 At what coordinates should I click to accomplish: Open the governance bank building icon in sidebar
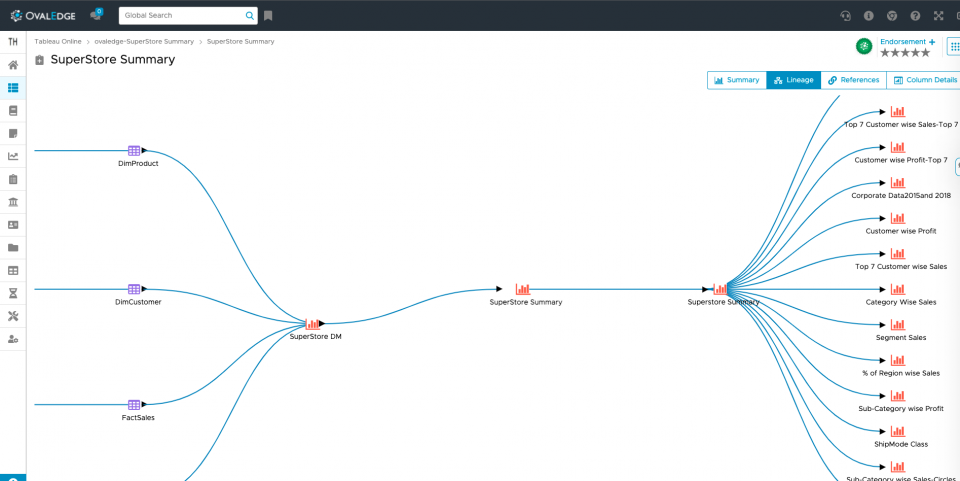13,202
